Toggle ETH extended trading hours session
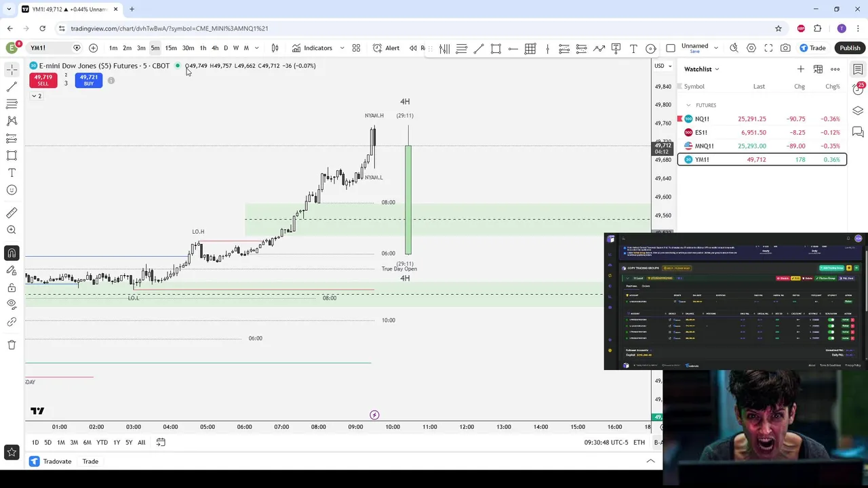 [x=639, y=443]
